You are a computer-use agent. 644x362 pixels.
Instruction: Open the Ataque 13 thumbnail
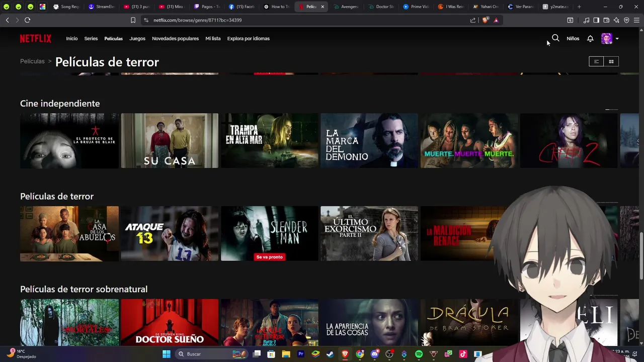pyautogui.click(x=170, y=234)
